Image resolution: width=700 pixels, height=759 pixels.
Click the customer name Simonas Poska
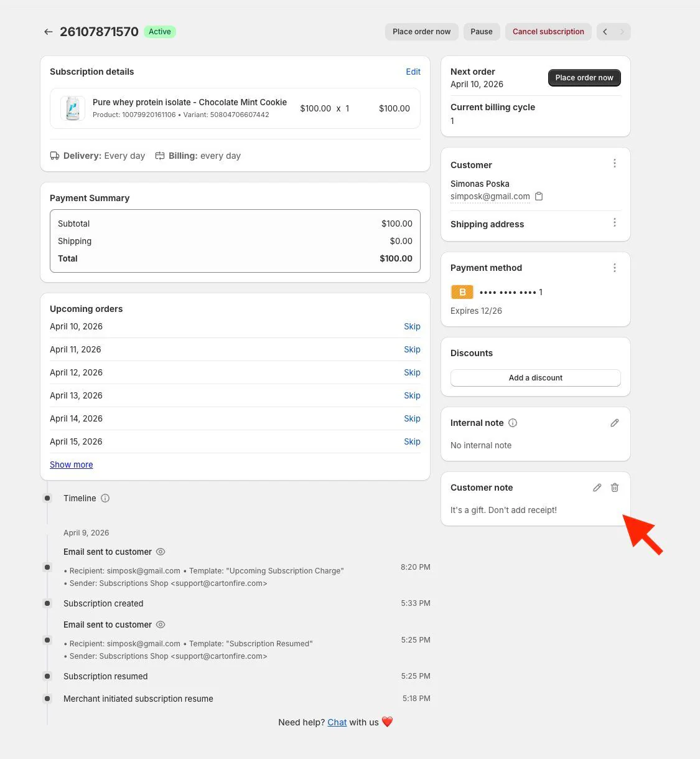tap(480, 184)
